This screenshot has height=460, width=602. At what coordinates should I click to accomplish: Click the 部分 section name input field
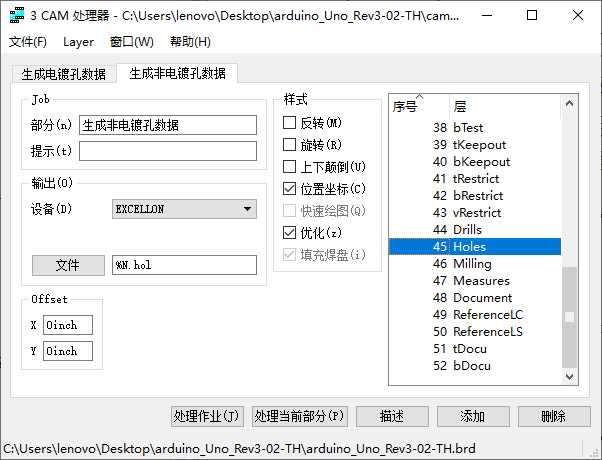pyautogui.click(x=168, y=125)
